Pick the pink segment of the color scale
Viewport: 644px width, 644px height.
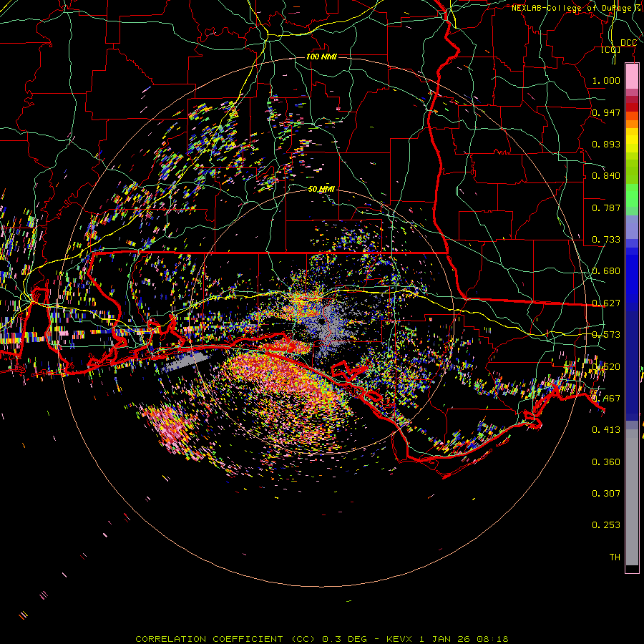point(632,77)
